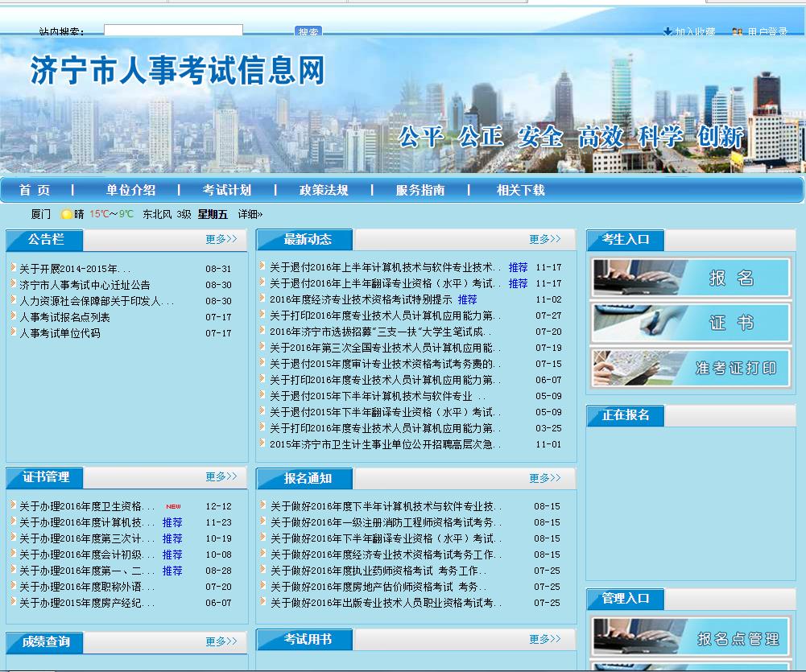
Task: Open 关于做好2016年度经济专业技术资格考试考务工作 notice
Action: (386, 555)
